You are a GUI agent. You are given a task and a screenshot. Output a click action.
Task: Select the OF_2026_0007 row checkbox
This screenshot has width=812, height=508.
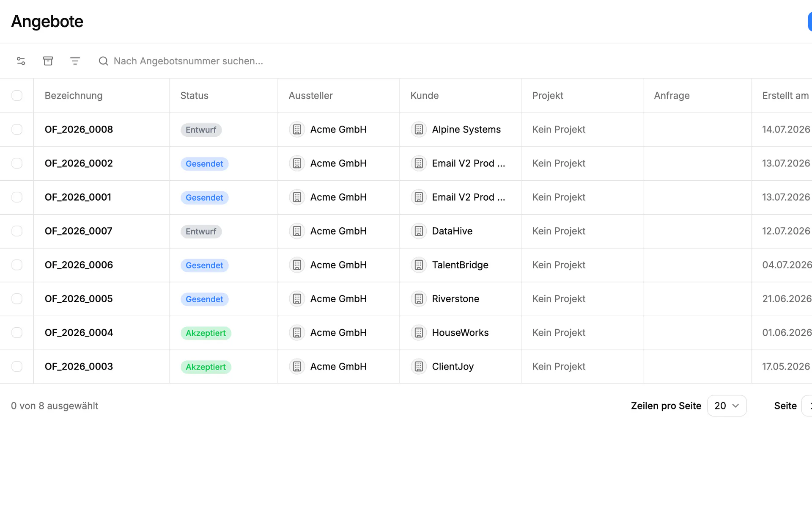click(x=17, y=231)
